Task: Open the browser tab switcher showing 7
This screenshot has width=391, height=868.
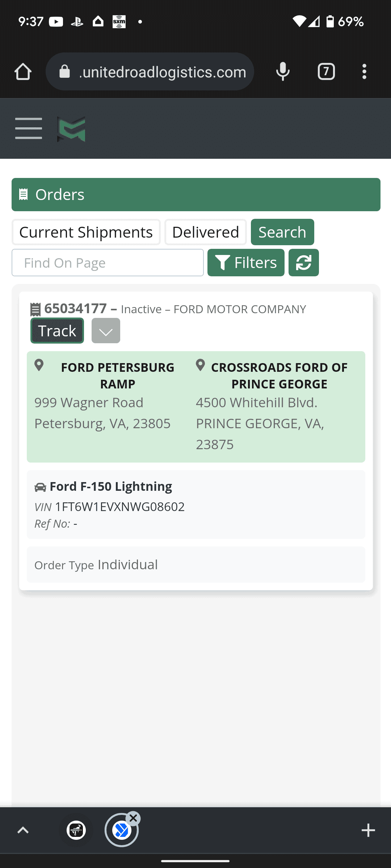Action: pyautogui.click(x=326, y=72)
